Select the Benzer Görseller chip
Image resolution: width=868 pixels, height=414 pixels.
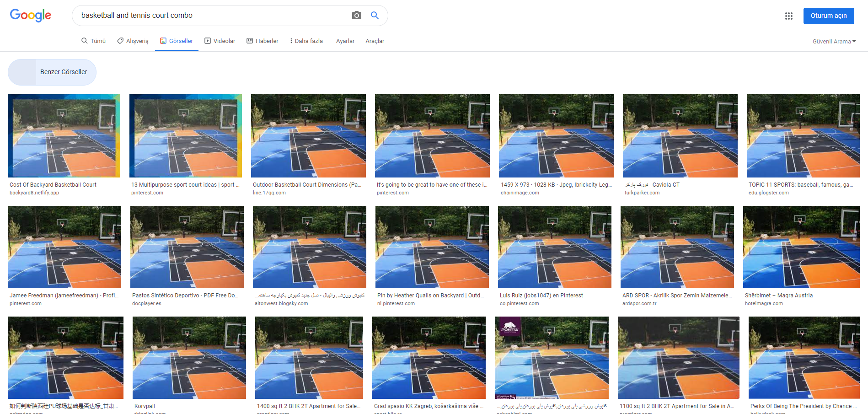[x=52, y=72]
